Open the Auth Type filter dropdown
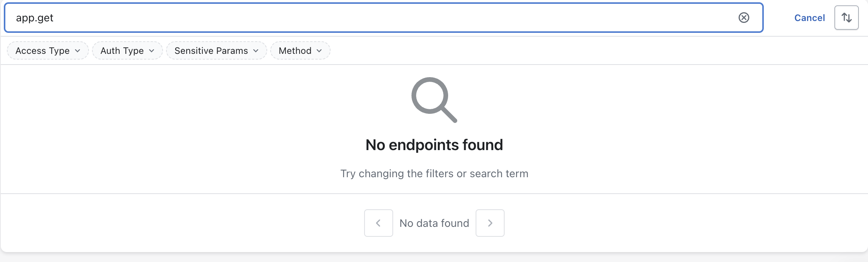 pyautogui.click(x=127, y=50)
